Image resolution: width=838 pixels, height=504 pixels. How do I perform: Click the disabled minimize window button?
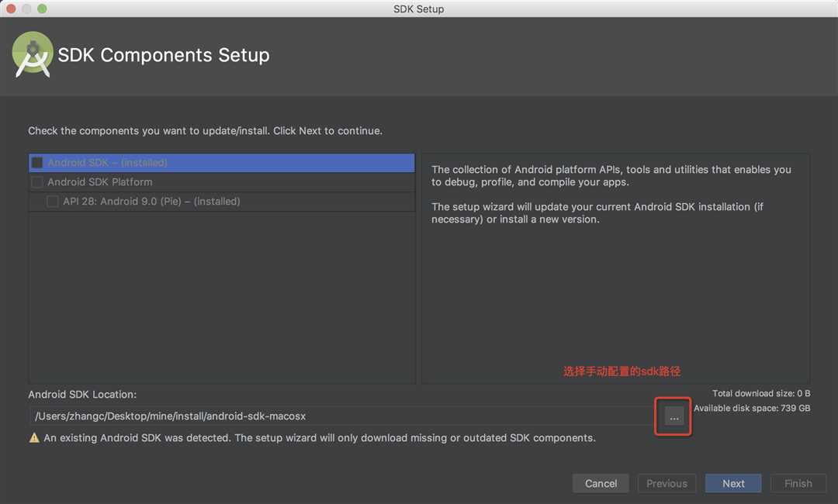26,9
